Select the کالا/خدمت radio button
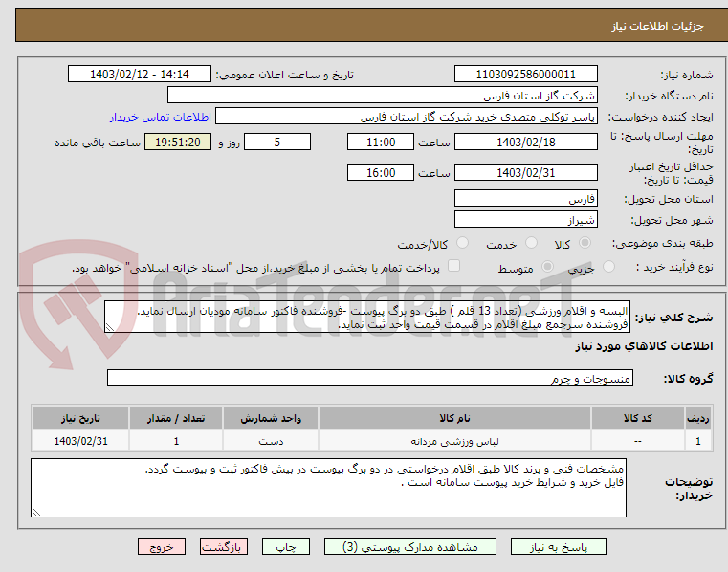The image size is (728, 572). tap(462, 243)
